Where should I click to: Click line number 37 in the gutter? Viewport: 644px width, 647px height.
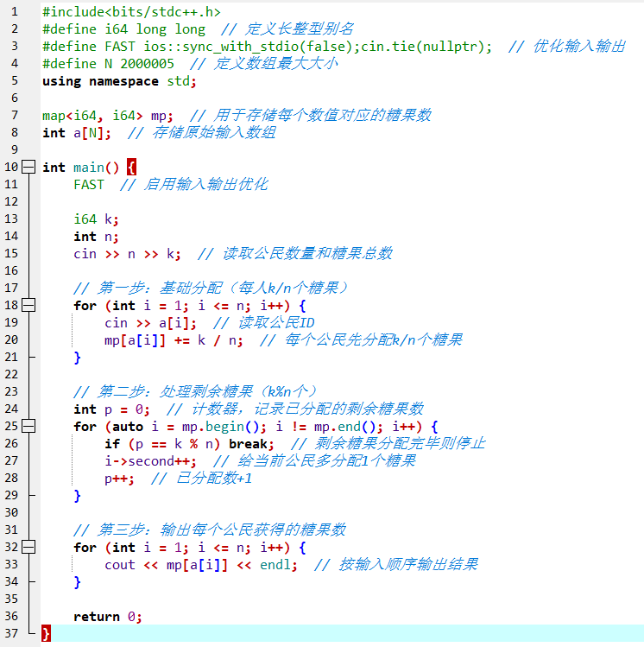coord(11,633)
